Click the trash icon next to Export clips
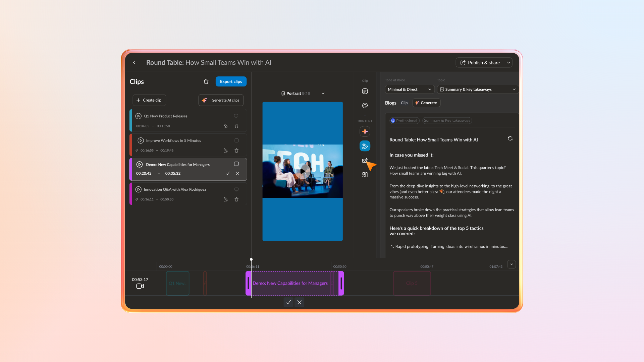Screen dimensions: 644x362 tap(206, 81)
